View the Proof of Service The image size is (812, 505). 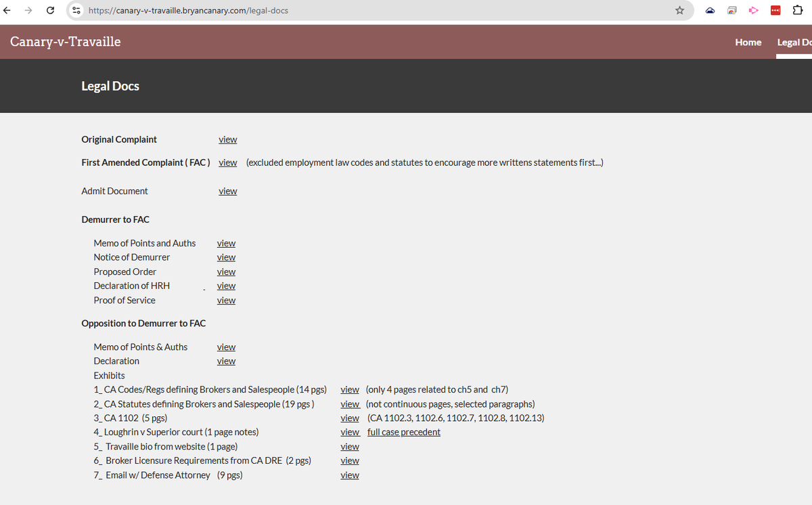click(x=226, y=300)
